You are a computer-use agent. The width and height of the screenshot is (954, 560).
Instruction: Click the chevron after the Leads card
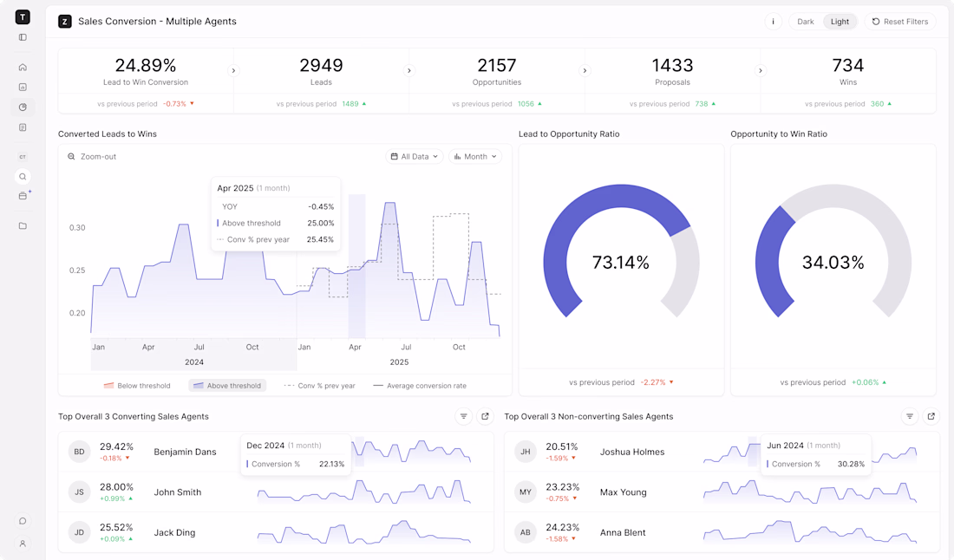click(x=408, y=70)
